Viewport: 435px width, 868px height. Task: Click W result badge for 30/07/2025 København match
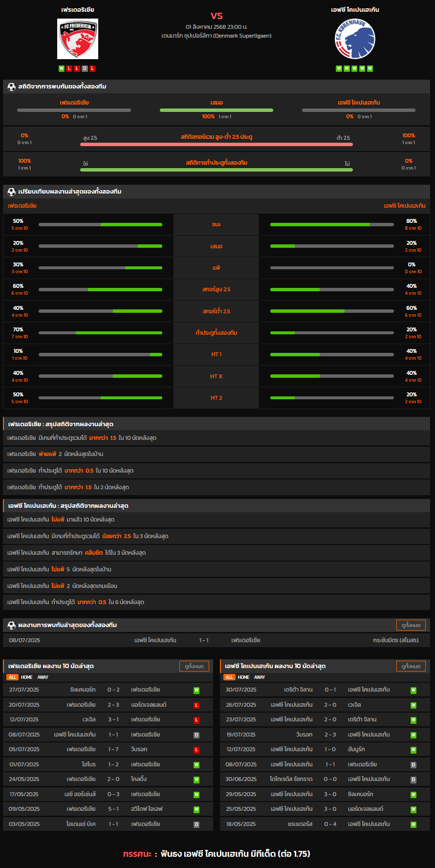pyautogui.click(x=413, y=690)
